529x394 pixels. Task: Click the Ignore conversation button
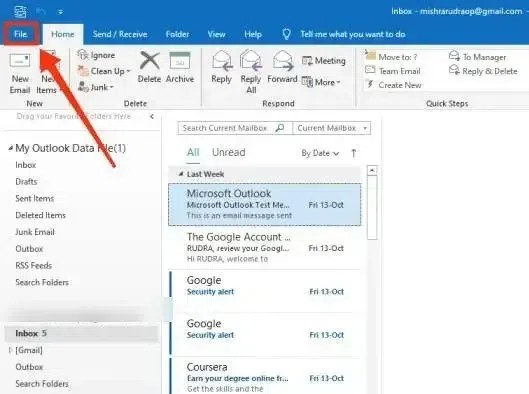[96, 55]
